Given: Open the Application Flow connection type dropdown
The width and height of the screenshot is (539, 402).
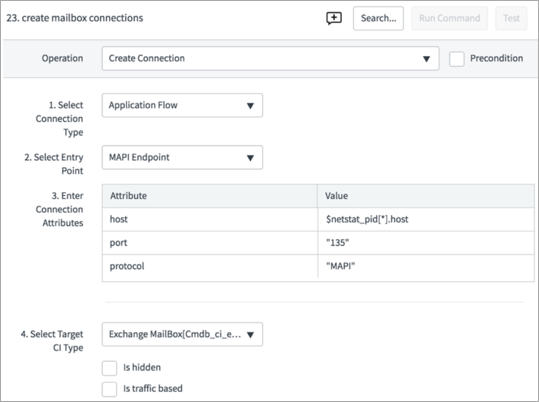Looking at the screenshot, I should tap(182, 105).
